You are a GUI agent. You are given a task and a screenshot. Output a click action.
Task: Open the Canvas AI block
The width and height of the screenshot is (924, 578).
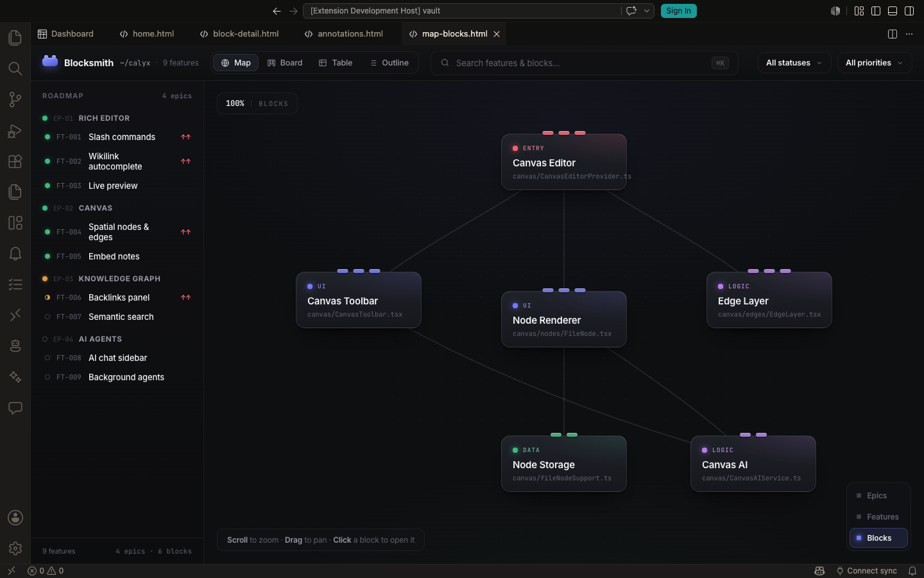pyautogui.click(x=753, y=464)
